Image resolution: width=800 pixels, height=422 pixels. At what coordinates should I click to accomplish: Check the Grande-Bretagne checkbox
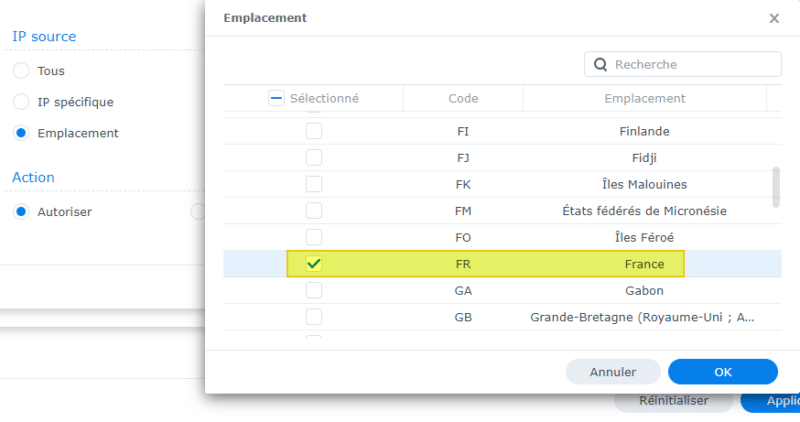(x=314, y=317)
